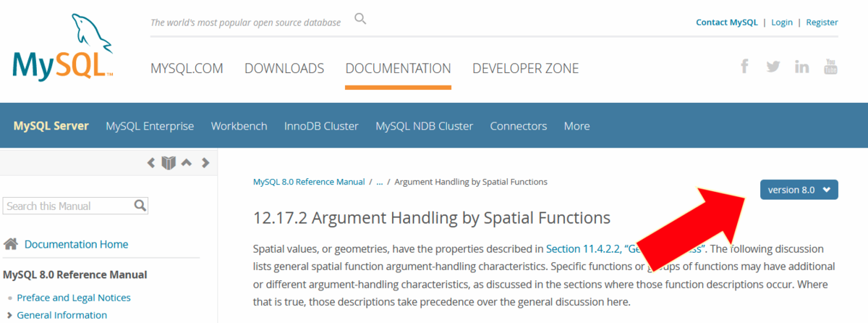The width and height of the screenshot is (868, 323).
Task: Go to next page arrow in sidebar
Action: (x=205, y=163)
